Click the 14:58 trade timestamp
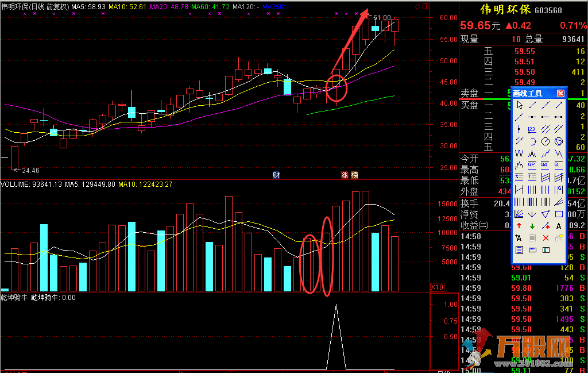This screenshot has height=373, width=588. point(471,236)
